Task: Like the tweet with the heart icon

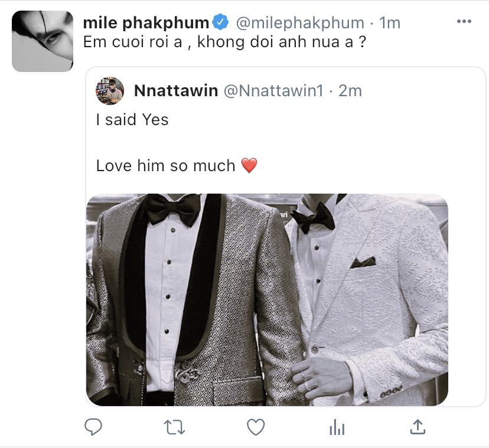Action: click(x=255, y=427)
